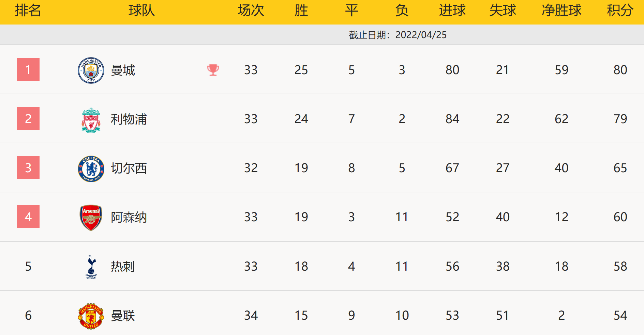This screenshot has width=644, height=335.
Task: Click the trophy icon beside 曼城
Action: pos(213,70)
